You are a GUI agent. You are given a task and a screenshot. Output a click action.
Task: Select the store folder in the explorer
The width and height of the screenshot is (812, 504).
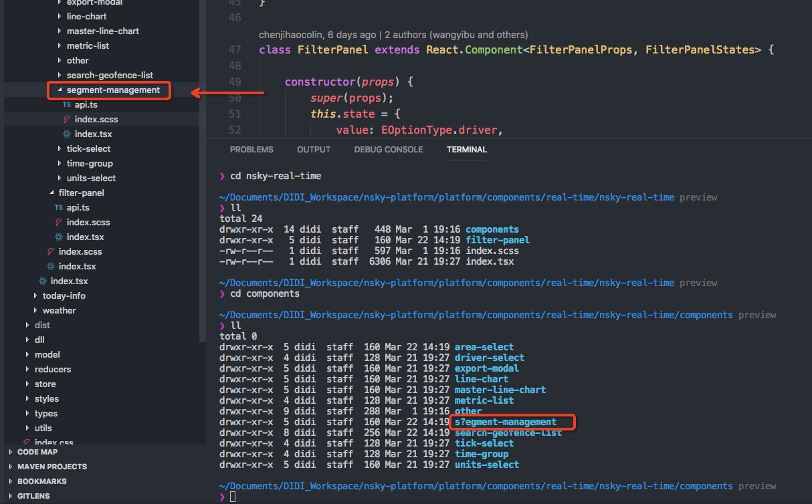pyautogui.click(x=45, y=384)
